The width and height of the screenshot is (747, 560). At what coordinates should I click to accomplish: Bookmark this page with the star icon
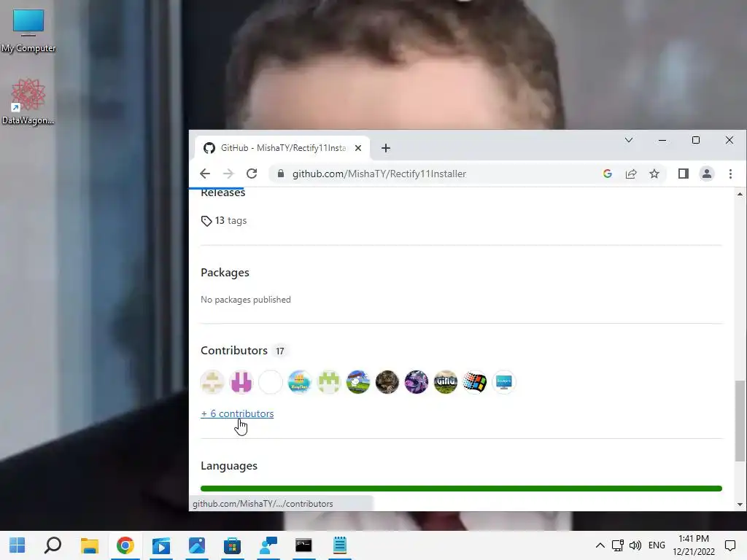point(654,174)
